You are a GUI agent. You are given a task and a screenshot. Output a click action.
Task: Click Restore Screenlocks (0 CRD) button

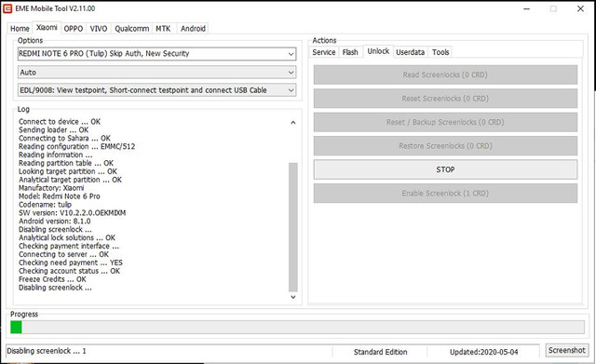point(445,146)
